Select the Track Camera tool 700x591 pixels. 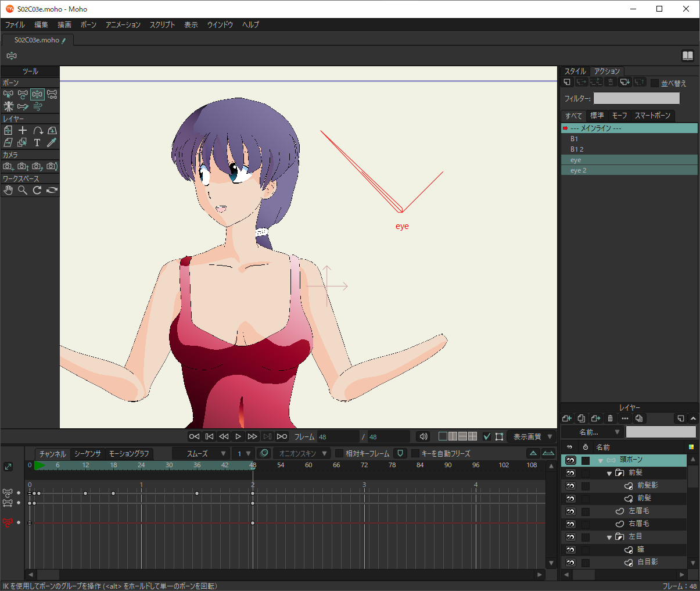8,166
